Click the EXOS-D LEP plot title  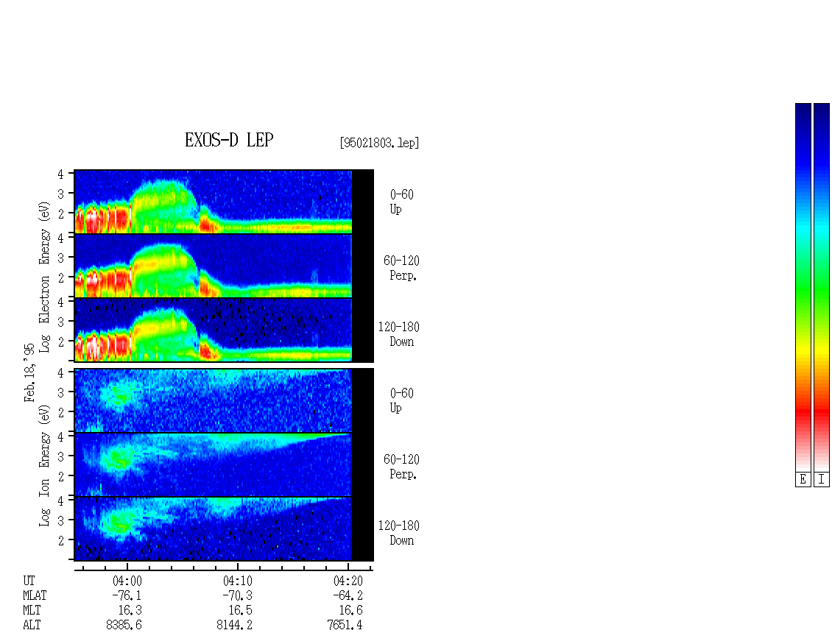click(x=229, y=140)
